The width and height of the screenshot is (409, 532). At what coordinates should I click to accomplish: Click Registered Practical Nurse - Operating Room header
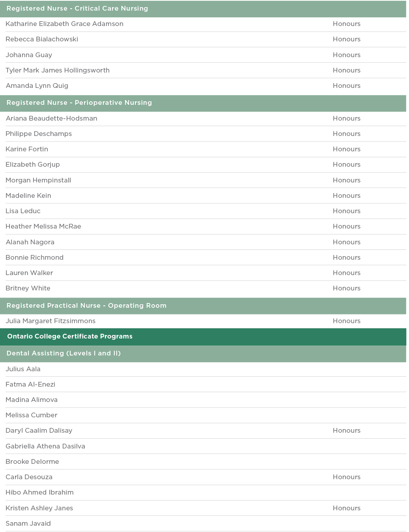[x=86, y=306]
